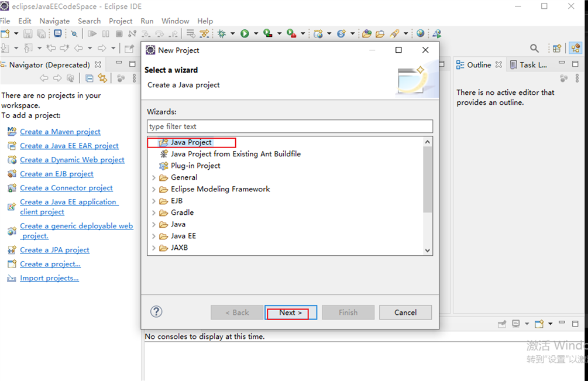
Task: Open the Console panel's display selected console dropdown
Action: (x=527, y=324)
